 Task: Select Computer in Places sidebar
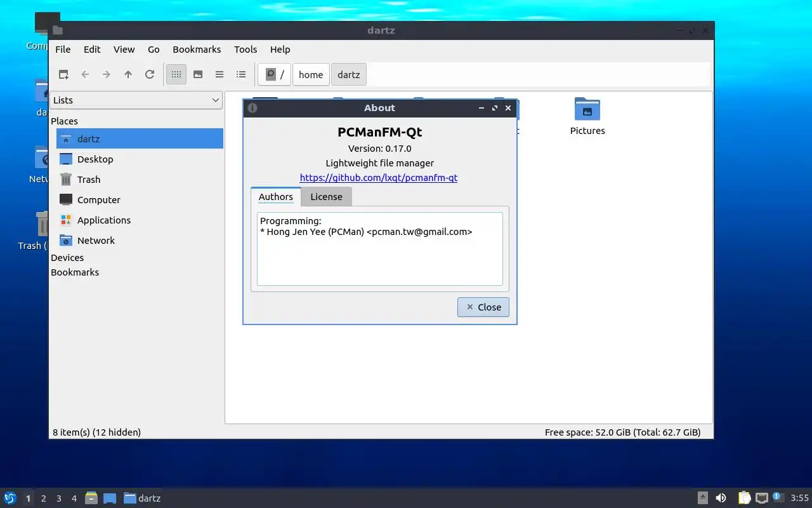point(140,199)
